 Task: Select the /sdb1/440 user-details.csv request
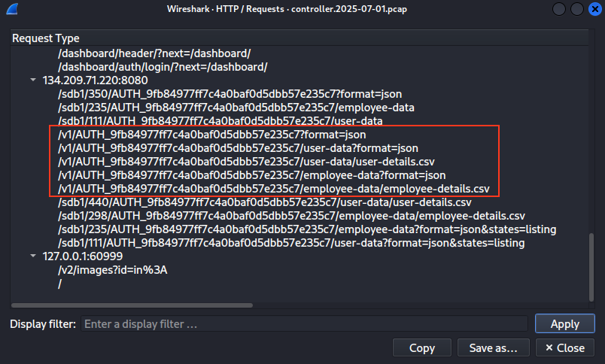[264, 202]
